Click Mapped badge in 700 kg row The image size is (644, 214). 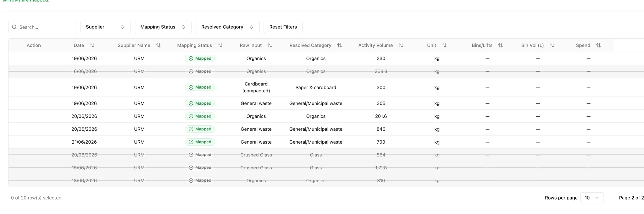pos(200,142)
